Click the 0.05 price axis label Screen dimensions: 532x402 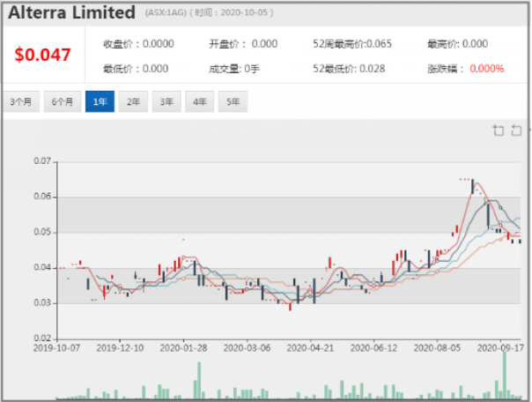click(42, 232)
